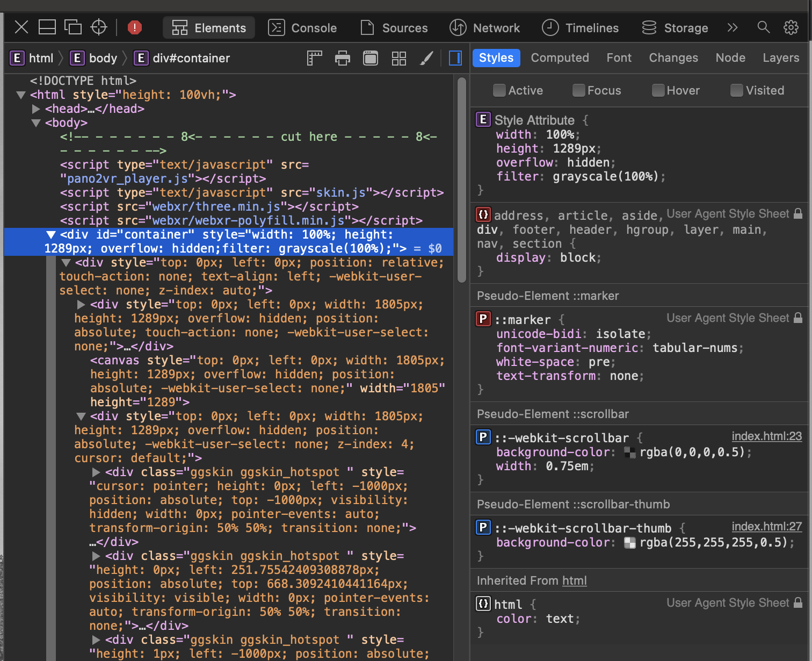Viewport: 812px width, 661px height.
Task: Show more tabs with double chevron
Action: (x=733, y=27)
